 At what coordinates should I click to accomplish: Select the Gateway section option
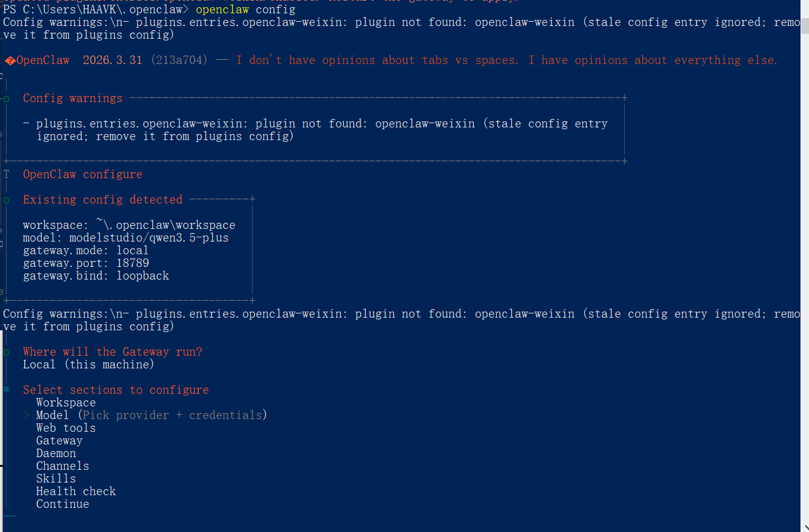click(x=59, y=441)
